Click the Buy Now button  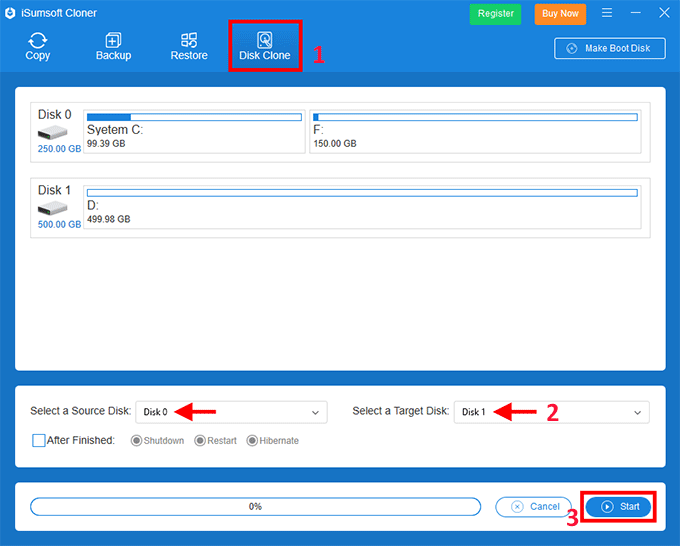(560, 14)
